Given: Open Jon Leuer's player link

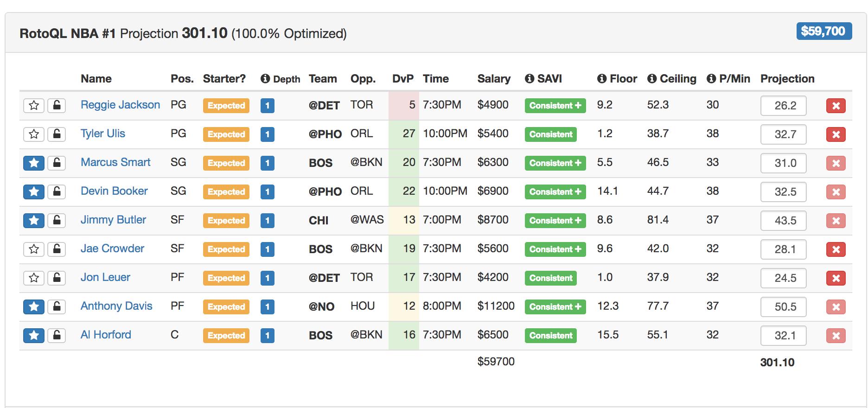Looking at the screenshot, I should (x=105, y=277).
